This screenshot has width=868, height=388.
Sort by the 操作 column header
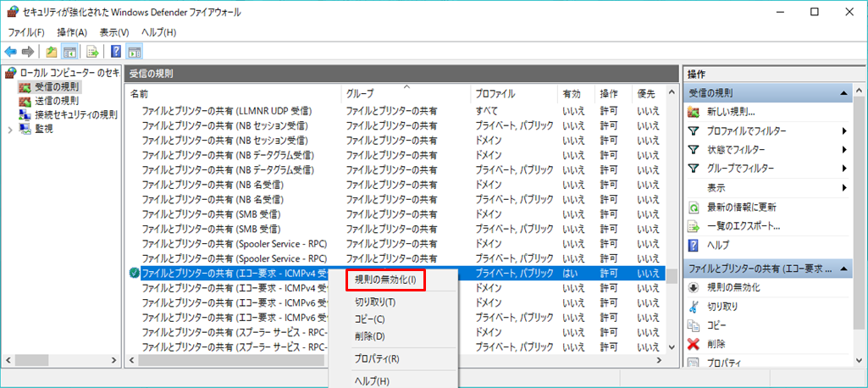coord(614,93)
